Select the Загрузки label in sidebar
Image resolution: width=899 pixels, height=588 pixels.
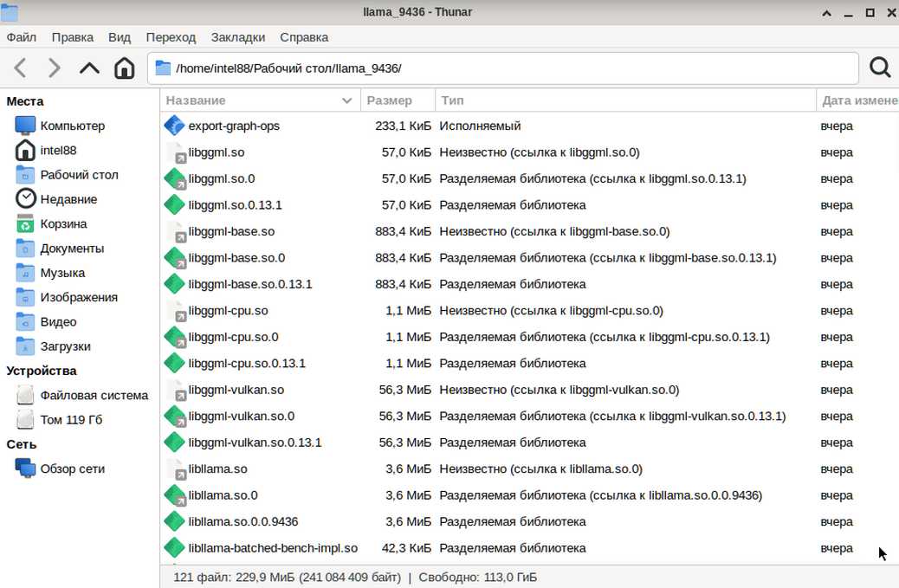(x=65, y=346)
